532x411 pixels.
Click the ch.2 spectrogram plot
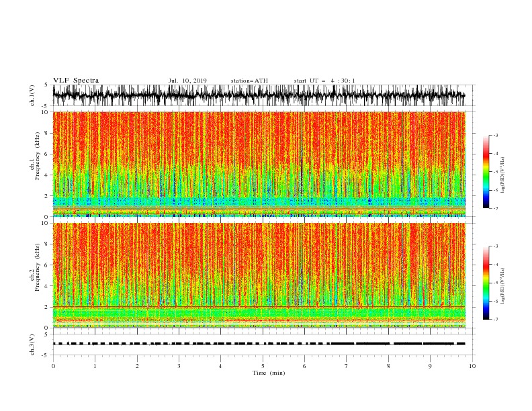click(259, 275)
